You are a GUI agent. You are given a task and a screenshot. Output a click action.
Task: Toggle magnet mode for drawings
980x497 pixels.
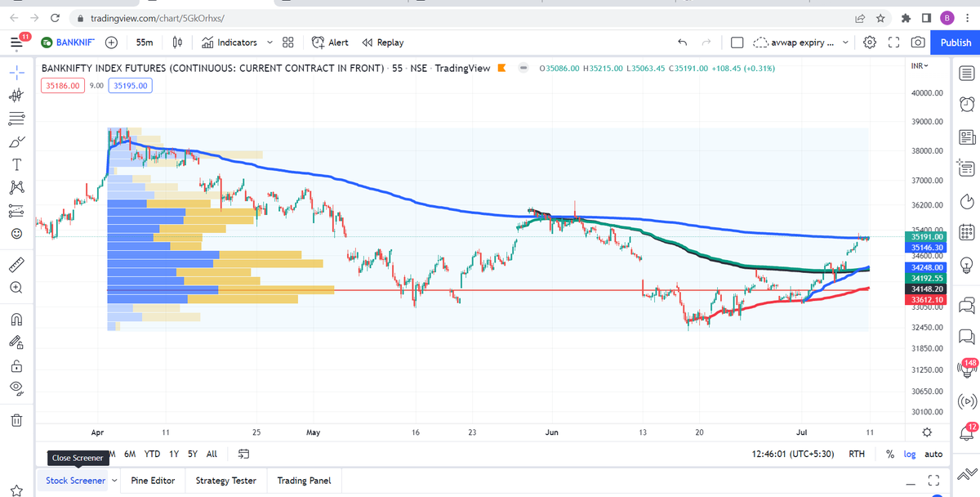16,319
